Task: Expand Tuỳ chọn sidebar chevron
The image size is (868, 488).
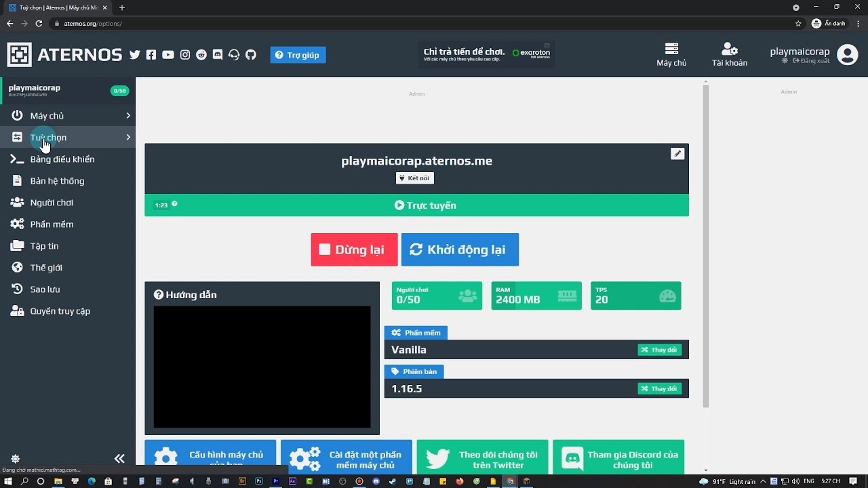Action: 128,138
